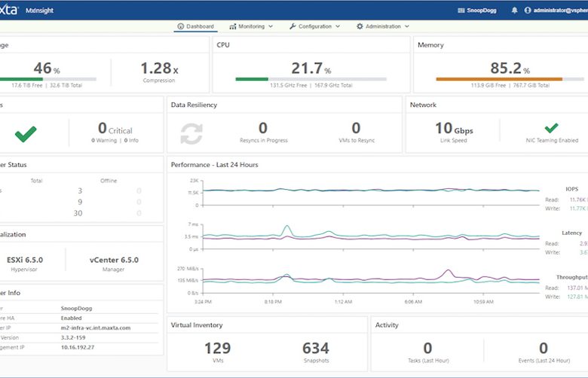Expand the Administration dropdown arrow
Screen dimensions: 588x378
pos(407,26)
